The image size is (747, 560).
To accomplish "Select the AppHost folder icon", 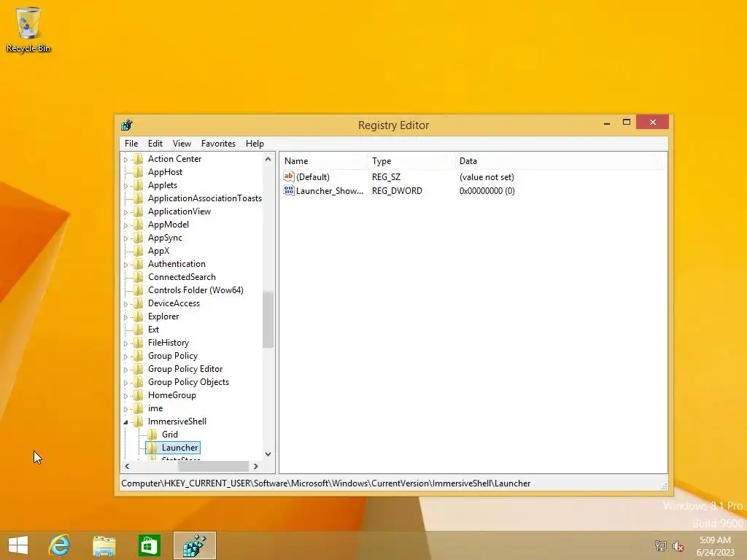I will [x=138, y=172].
